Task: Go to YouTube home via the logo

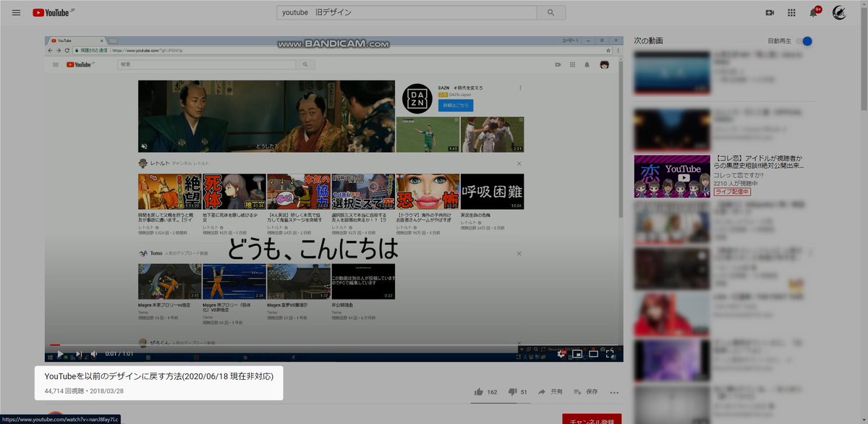Action: click(54, 13)
